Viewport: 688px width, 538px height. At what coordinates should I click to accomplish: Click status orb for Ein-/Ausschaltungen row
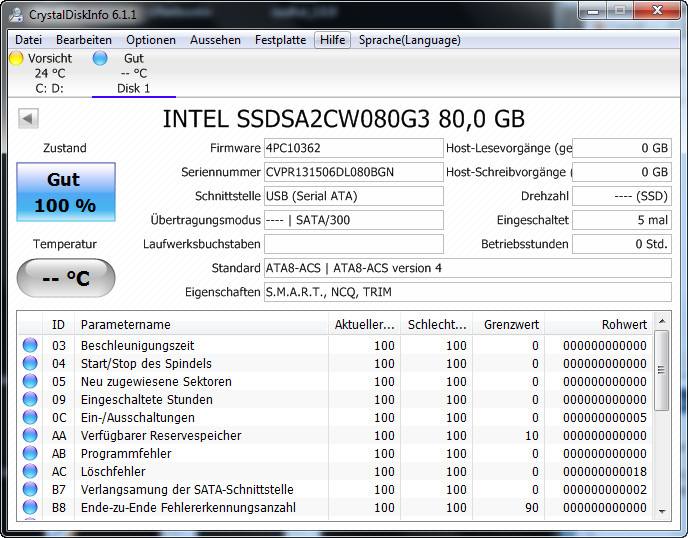click(x=30, y=417)
